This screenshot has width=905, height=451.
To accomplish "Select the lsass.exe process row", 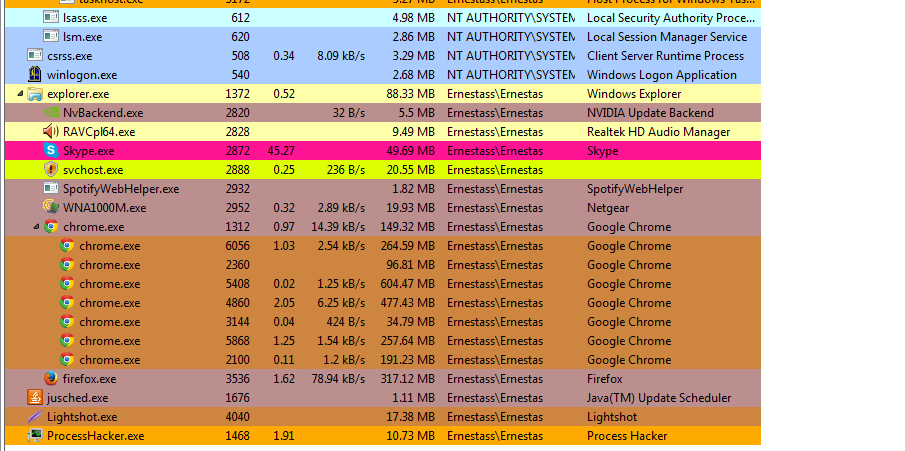I will [383, 18].
